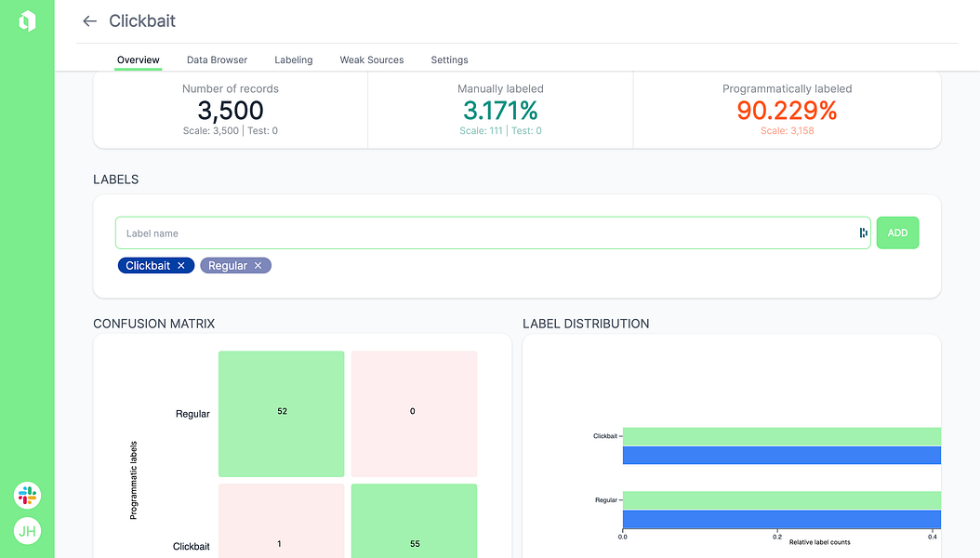Viewport: 980px width, 558px height.
Task: Open the Slack icon in the sidebar
Action: pyautogui.click(x=27, y=496)
